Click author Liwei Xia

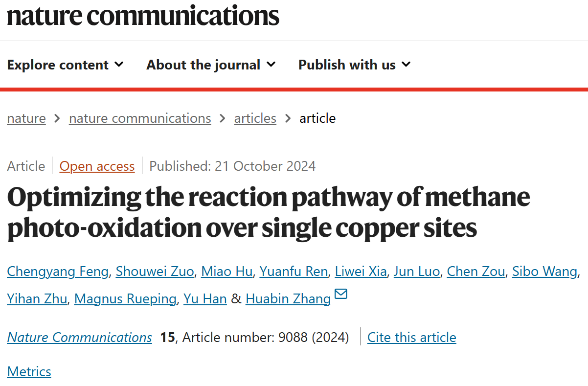(361, 272)
